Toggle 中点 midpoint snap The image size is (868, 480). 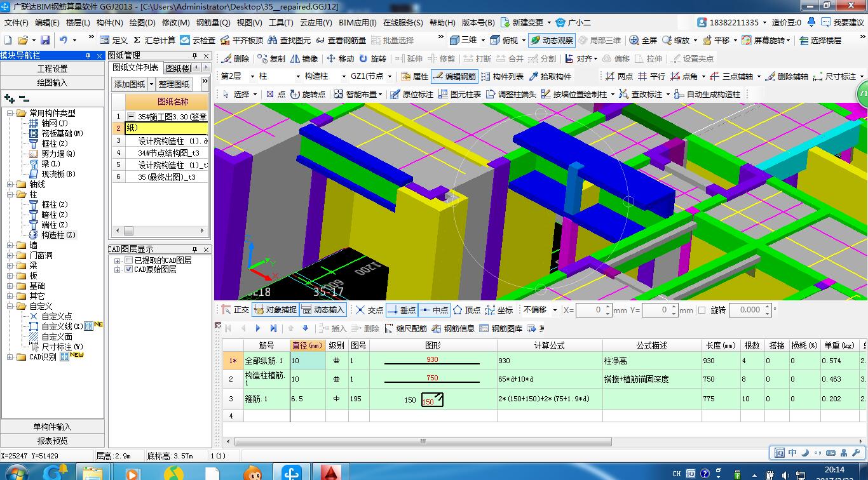click(434, 310)
